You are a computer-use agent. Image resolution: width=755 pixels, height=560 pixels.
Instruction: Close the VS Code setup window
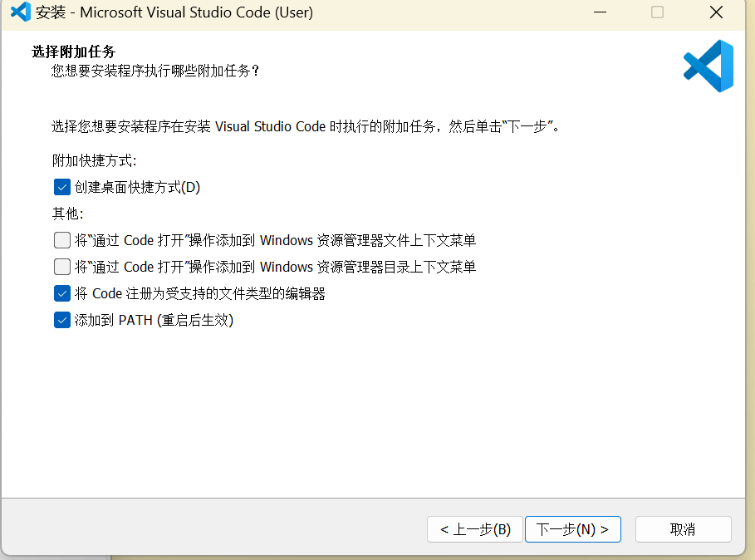(716, 12)
